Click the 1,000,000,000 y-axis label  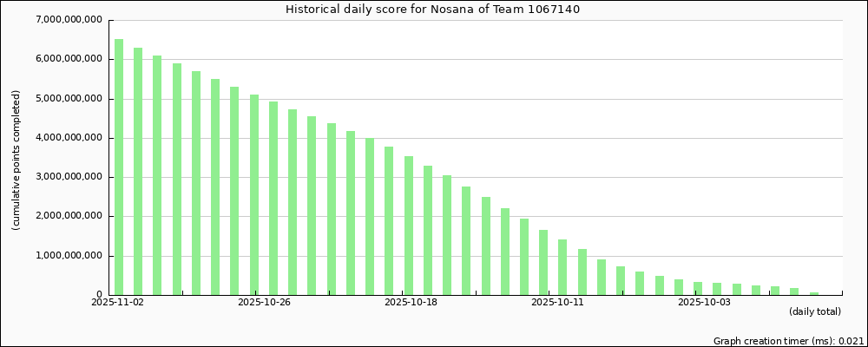tap(68, 256)
